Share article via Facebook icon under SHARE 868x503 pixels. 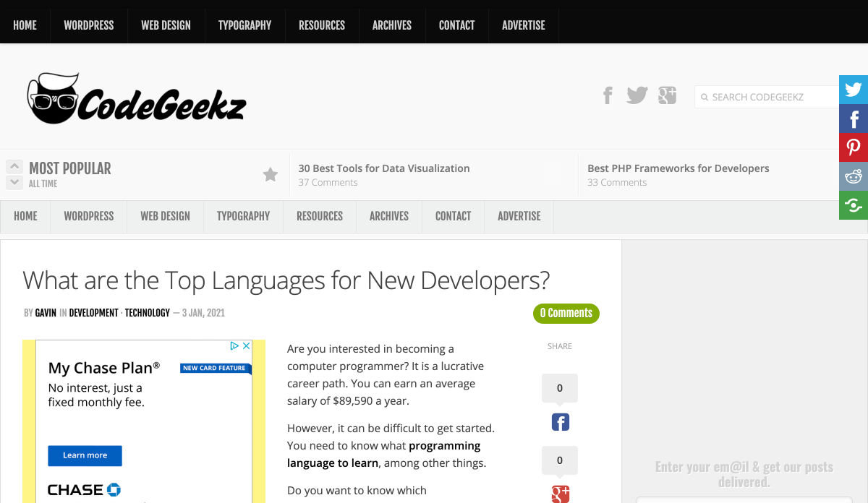pyautogui.click(x=561, y=422)
